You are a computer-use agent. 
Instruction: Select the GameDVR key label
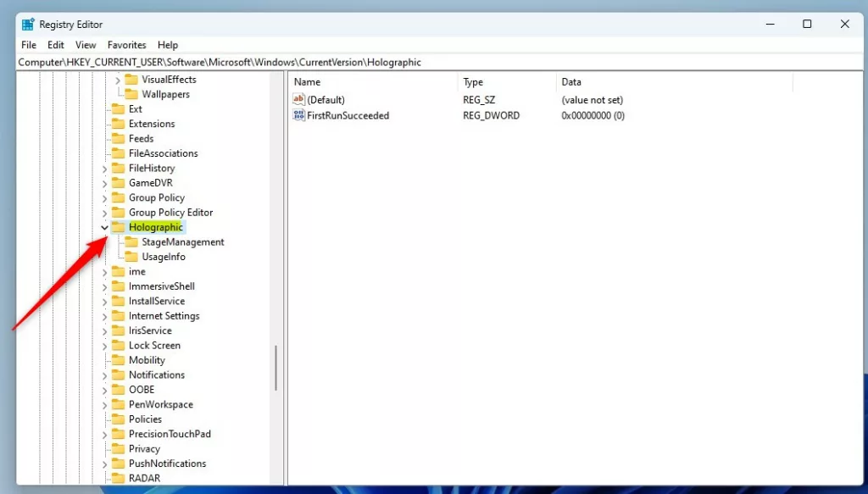(151, 183)
